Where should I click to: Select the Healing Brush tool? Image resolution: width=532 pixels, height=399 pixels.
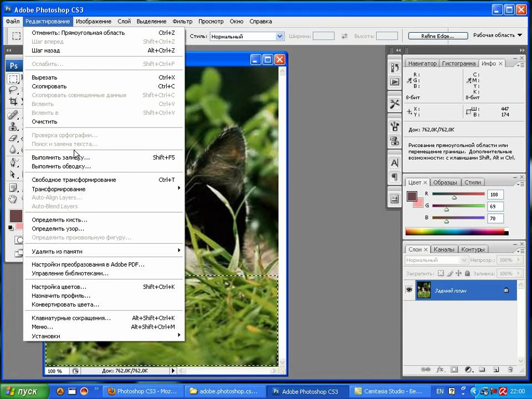point(13,115)
